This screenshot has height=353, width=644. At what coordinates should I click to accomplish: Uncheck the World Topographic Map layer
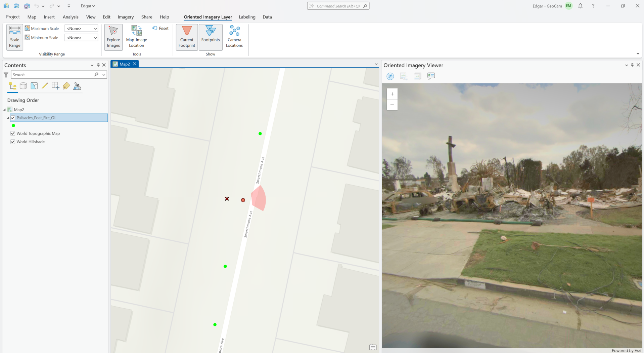pos(13,133)
